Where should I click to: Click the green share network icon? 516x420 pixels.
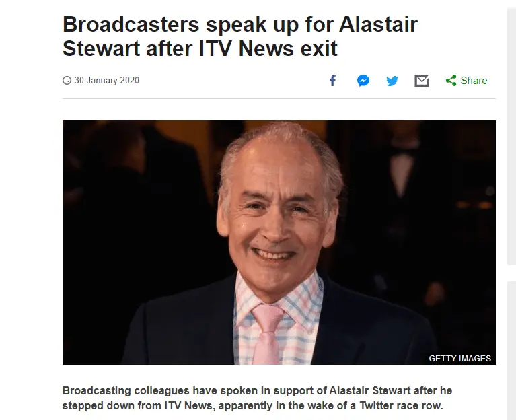(x=451, y=81)
